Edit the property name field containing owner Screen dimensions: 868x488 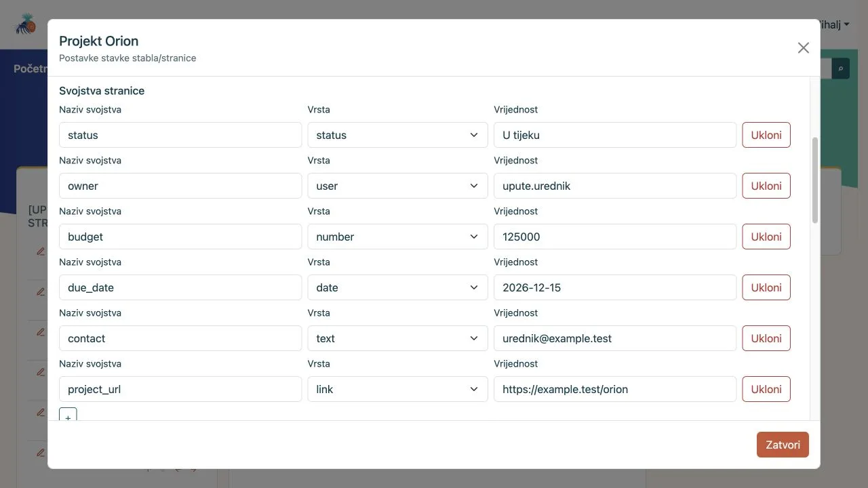coord(180,186)
